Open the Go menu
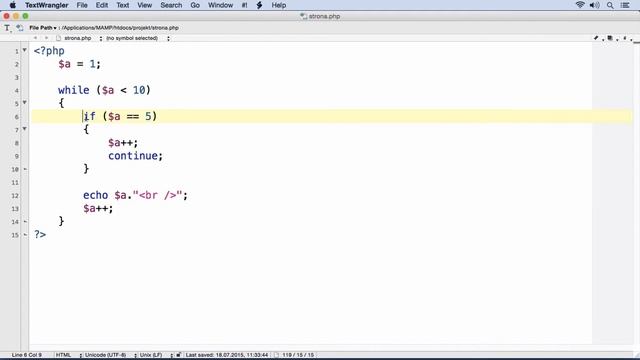The image size is (640, 360). [x=195, y=5]
